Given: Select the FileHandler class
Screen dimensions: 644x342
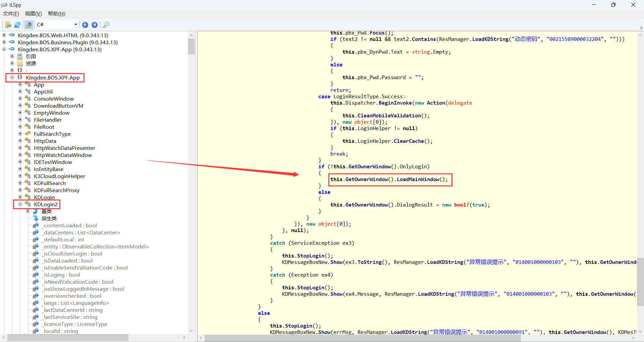Looking at the screenshot, I should [48, 120].
